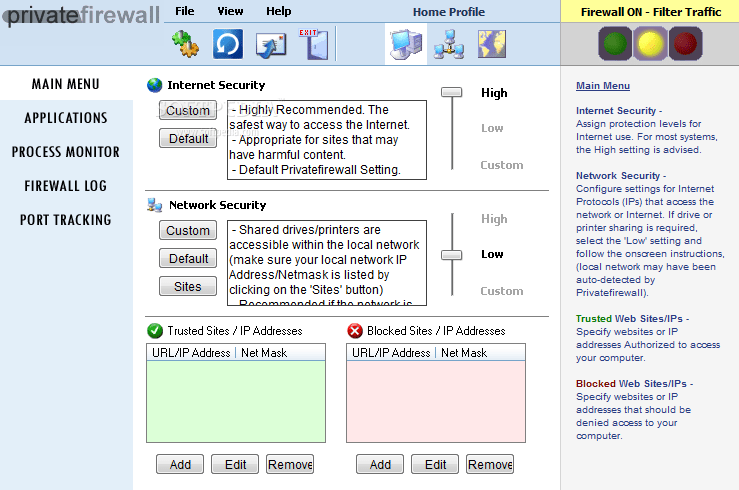Screen dimensions: 739x490
Task: Click Default button under Network Security
Action: pos(188,258)
